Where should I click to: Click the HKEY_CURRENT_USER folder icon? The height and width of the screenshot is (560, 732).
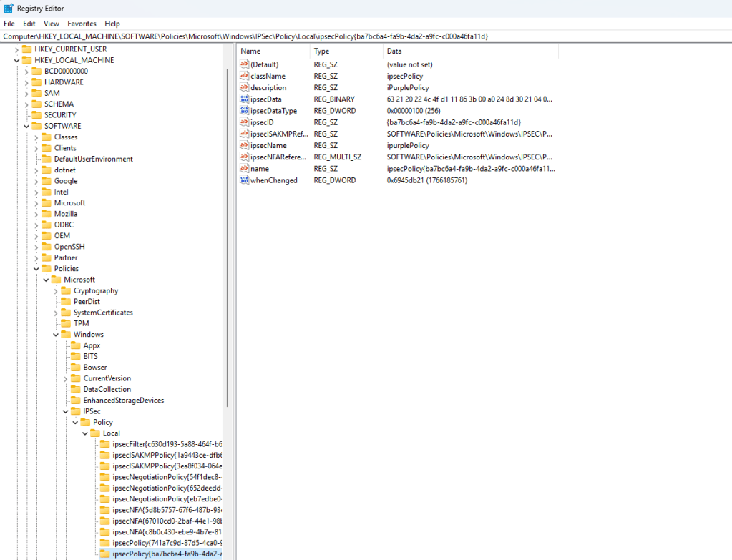click(x=27, y=49)
